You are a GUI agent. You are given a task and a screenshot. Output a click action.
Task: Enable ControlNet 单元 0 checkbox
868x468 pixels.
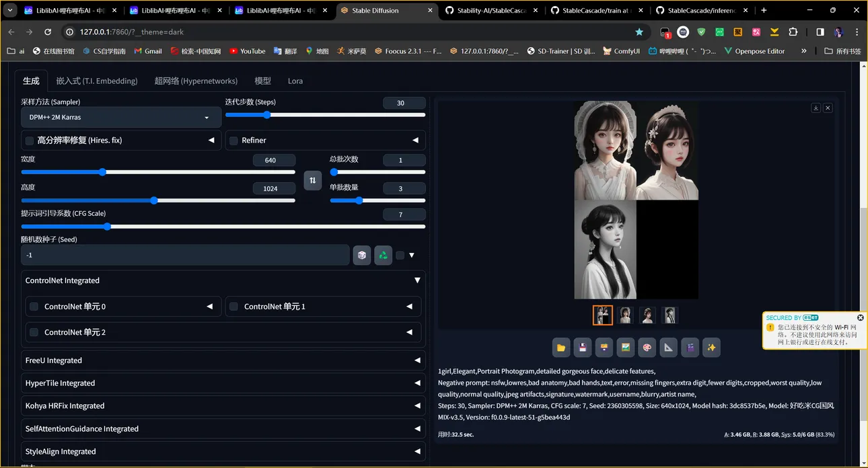point(34,307)
